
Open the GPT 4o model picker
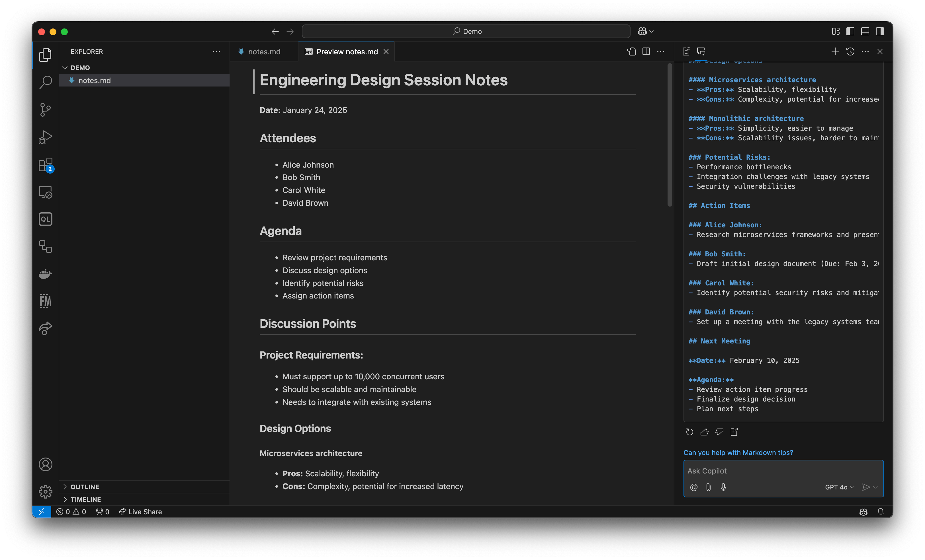click(x=839, y=487)
